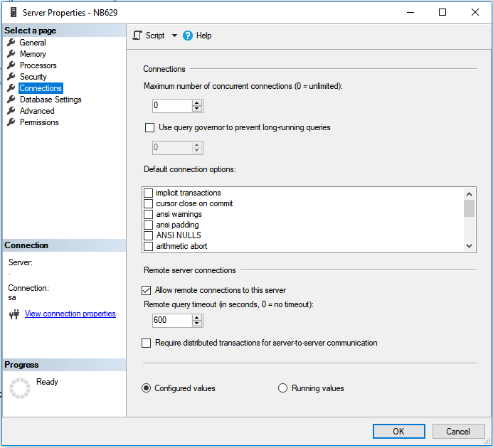Click the wrench icon beside Processors
The height and width of the screenshot is (448, 493).
pos(11,65)
